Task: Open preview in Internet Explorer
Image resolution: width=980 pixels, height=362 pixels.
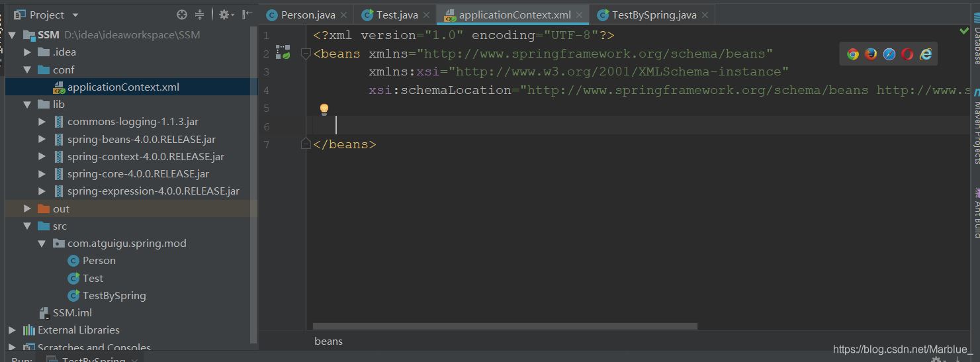Action: pyautogui.click(x=926, y=54)
